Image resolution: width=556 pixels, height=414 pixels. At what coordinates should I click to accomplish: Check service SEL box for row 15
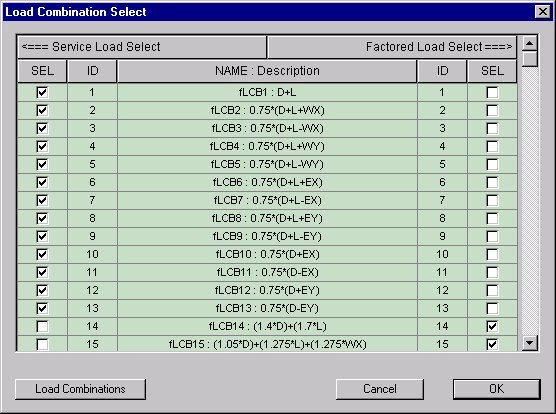42,344
